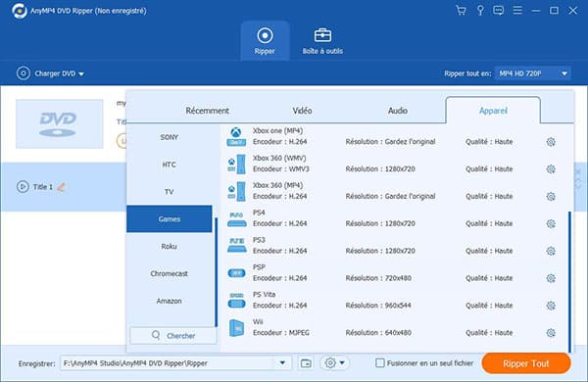588x382 pixels.
Task: Switch to the Vidéo tab
Action: point(302,111)
